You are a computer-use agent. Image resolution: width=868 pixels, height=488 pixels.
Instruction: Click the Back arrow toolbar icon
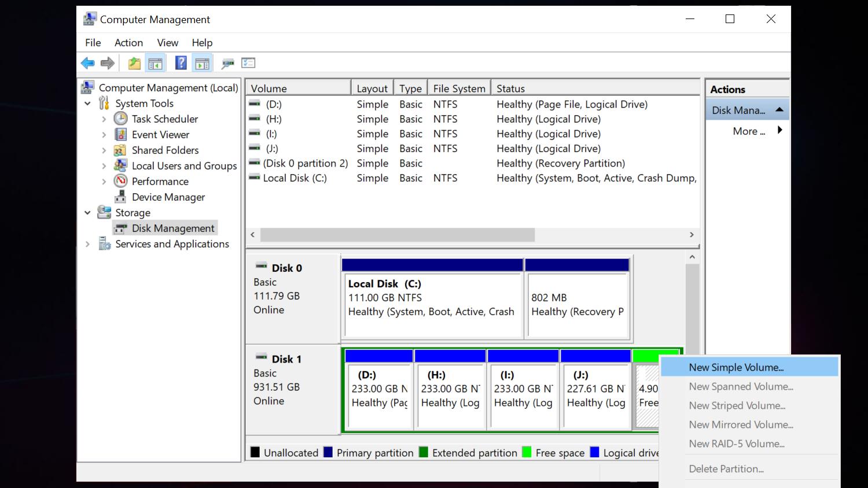[x=88, y=63]
